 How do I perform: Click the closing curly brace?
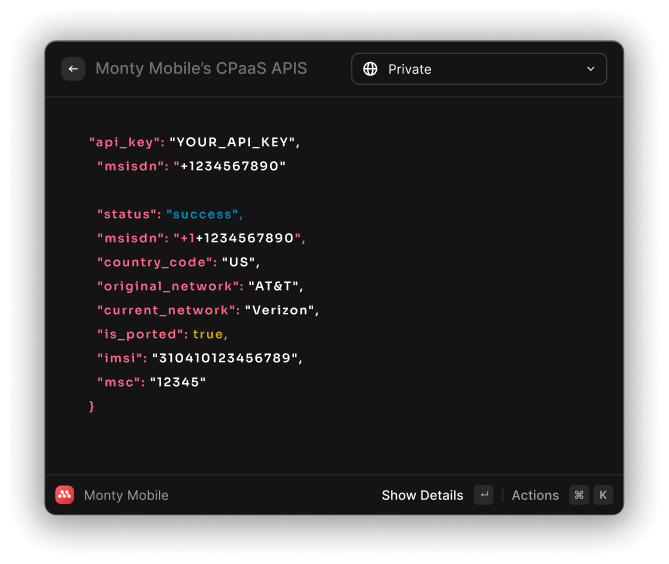pyautogui.click(x=92, y=406)
